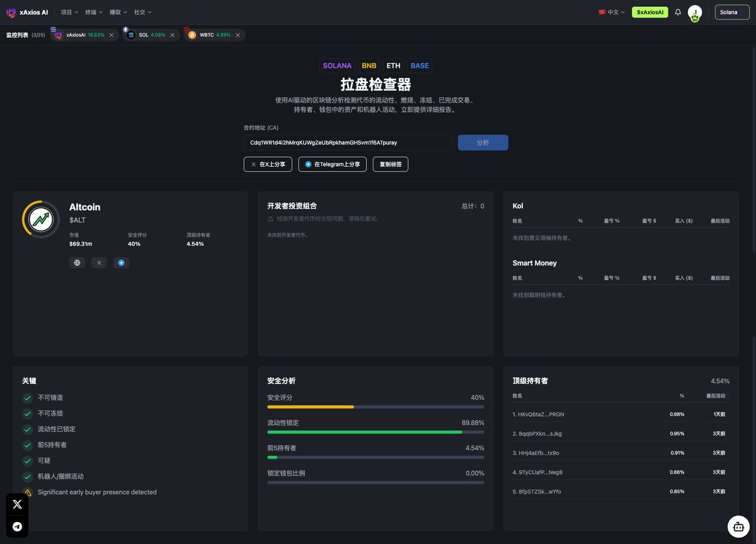
Task: Select the WBTC watchlist token icon
Action: point(192,35)
